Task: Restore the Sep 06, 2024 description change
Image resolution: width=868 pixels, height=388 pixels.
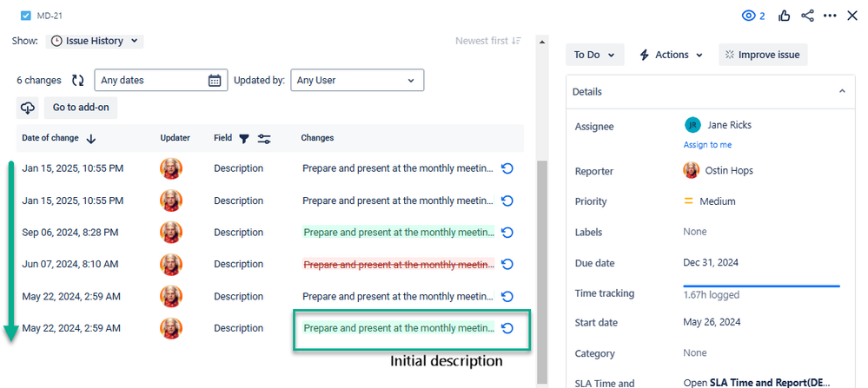Action: click(x=507, y=233)
